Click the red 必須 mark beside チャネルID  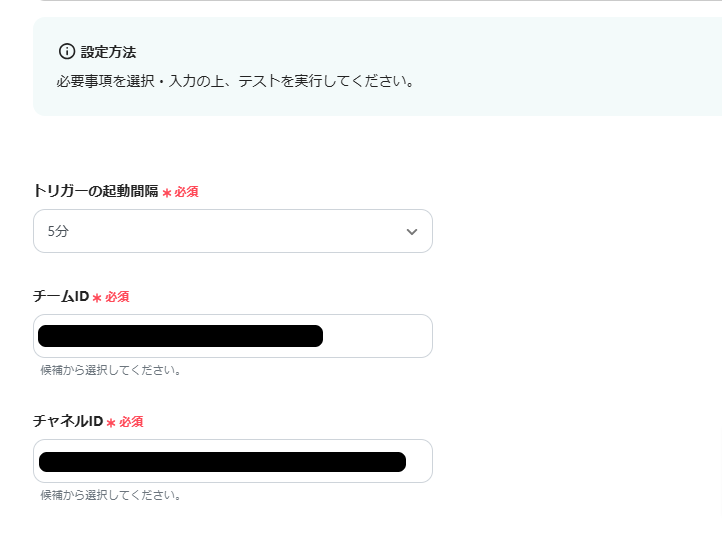click(x=126, y=422)
